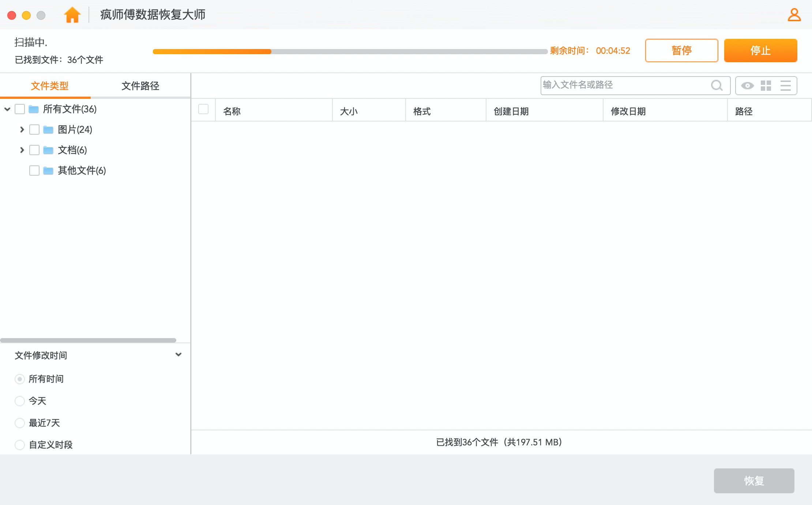Select the 最近7天 radio option
812x505 pixels.
[20, 423]
